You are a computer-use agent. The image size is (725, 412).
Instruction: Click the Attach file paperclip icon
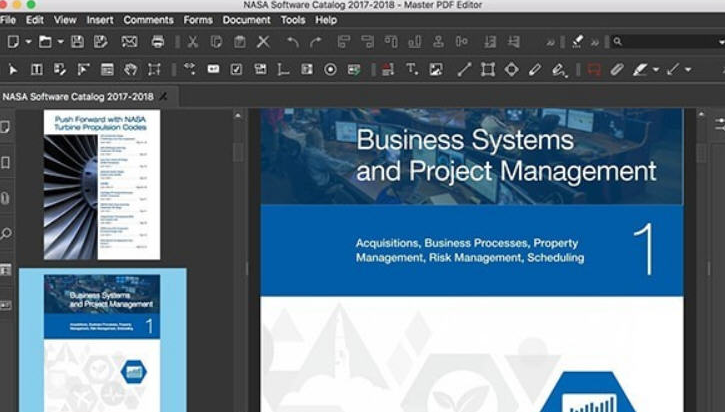coord(617,69)
